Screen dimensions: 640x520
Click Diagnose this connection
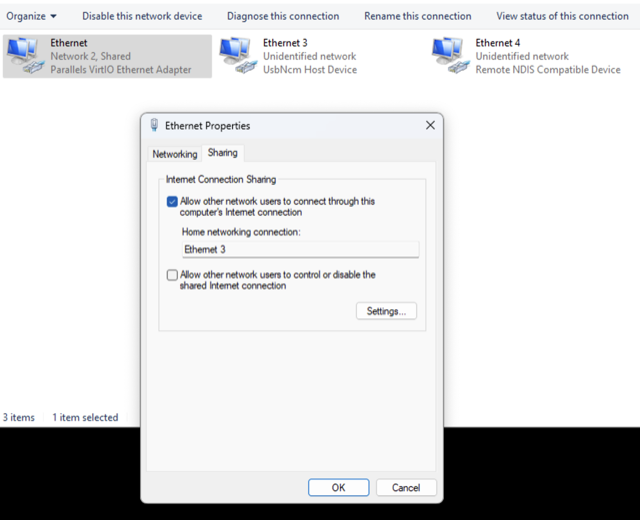pos(283,16)
